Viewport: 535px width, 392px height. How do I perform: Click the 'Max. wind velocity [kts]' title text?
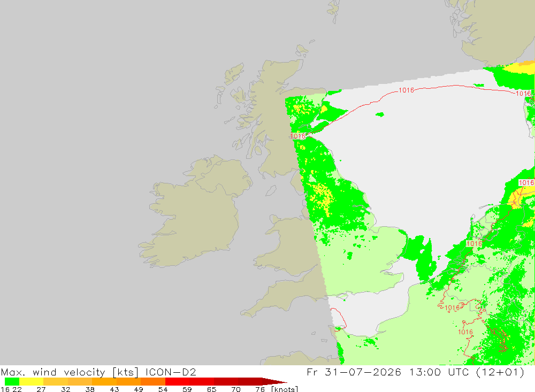tap(70, 372)
